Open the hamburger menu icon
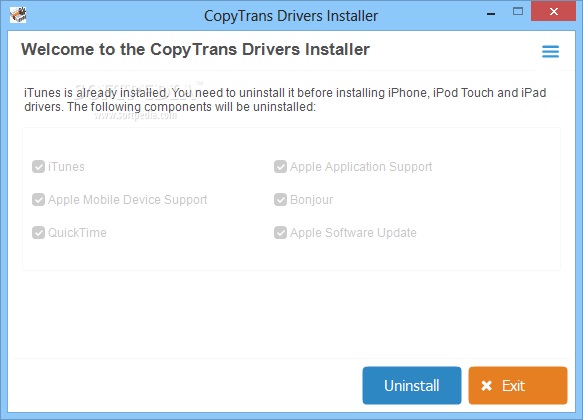The height and width of the screenshot is (420, 583). [550, 51]
